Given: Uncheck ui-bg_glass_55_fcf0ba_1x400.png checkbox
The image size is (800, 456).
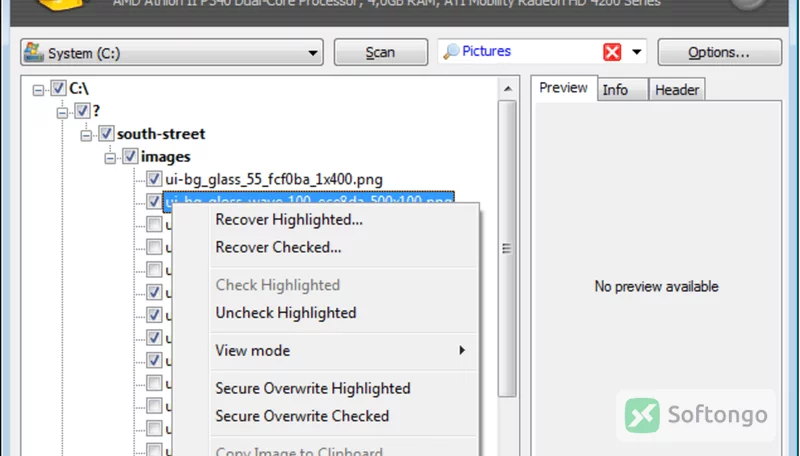Looking at the screenshot, I should 154,179.
